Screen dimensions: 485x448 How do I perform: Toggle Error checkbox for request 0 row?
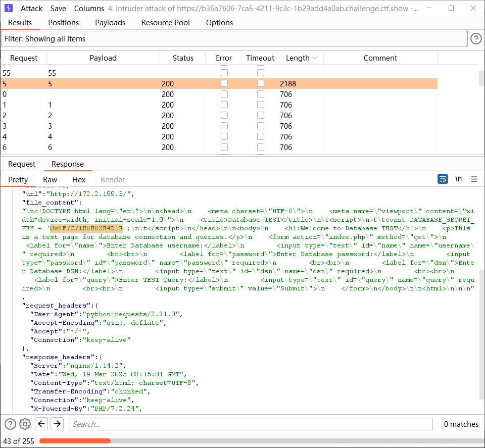(x=224, y=94)
